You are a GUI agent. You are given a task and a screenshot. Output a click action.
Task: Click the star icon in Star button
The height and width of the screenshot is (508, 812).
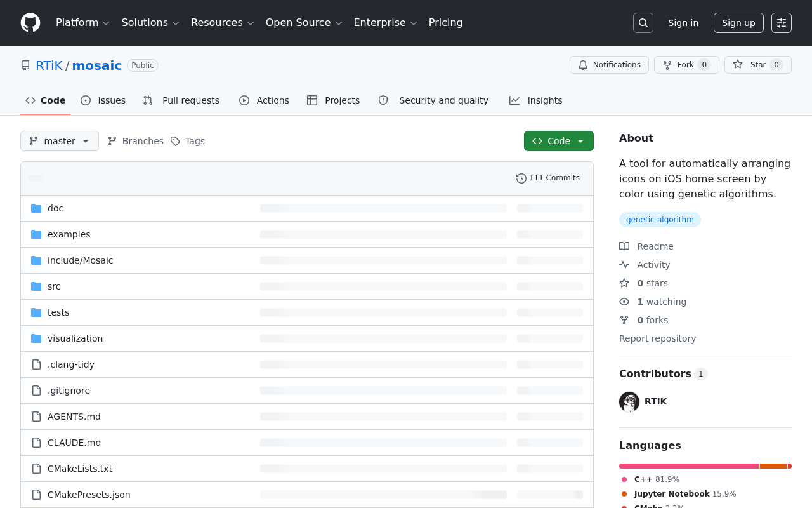pos(738,65)
